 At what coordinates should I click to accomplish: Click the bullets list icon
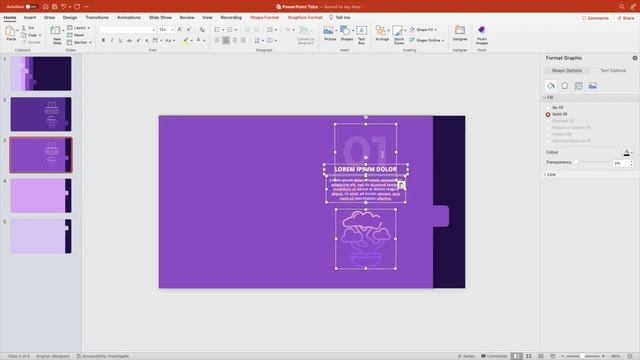pyautogui.click(x=217, y=30)
